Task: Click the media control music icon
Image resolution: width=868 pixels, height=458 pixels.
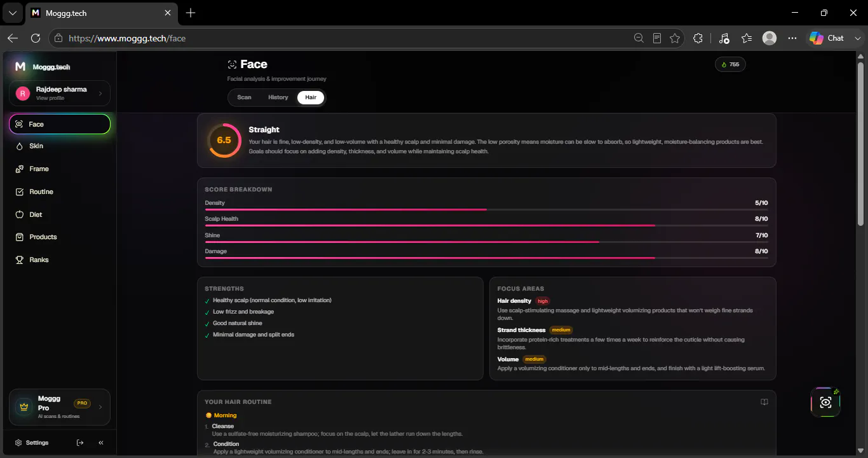Action: (x=724, y=38)
